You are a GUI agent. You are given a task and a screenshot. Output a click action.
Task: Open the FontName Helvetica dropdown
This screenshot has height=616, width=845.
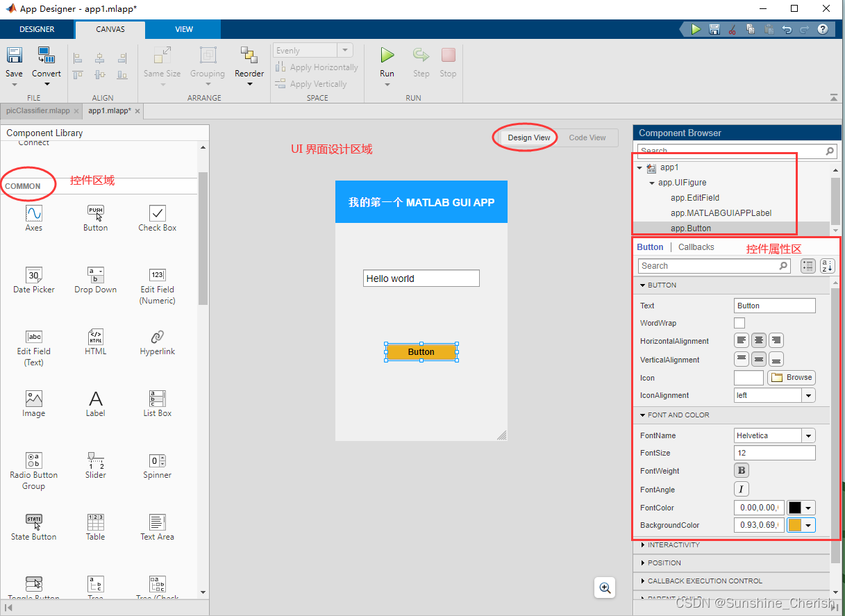(808, 435)
